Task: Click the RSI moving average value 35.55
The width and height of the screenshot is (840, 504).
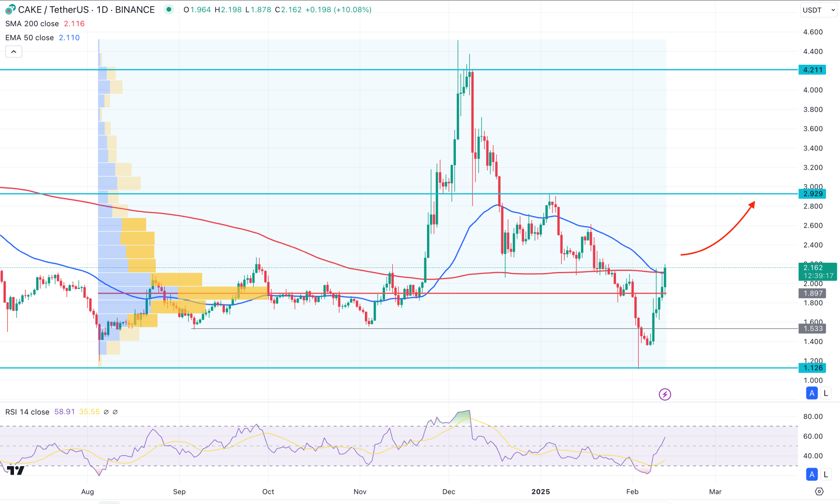Action: click(89, 412)
